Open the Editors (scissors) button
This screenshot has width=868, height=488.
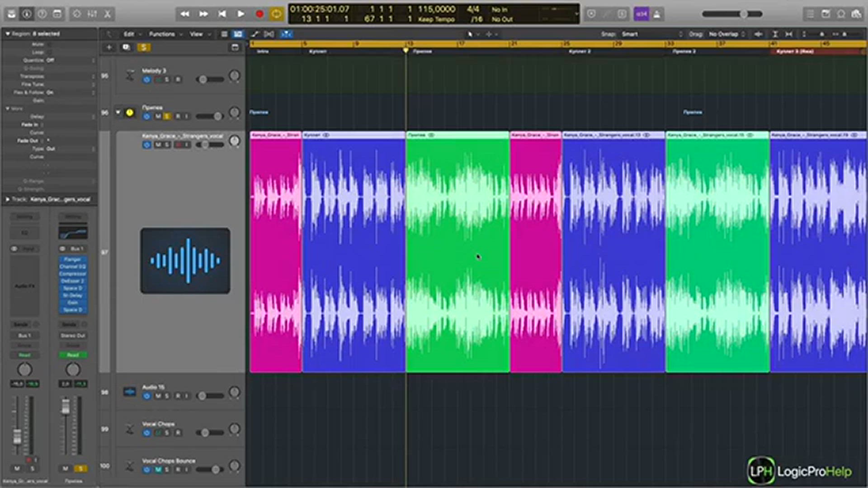pos(108,14)
